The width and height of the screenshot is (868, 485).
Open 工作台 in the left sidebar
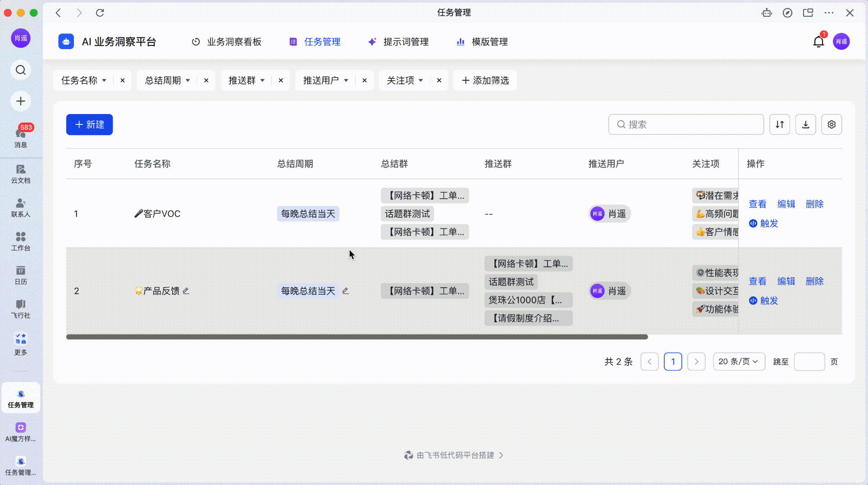[21, 241]
